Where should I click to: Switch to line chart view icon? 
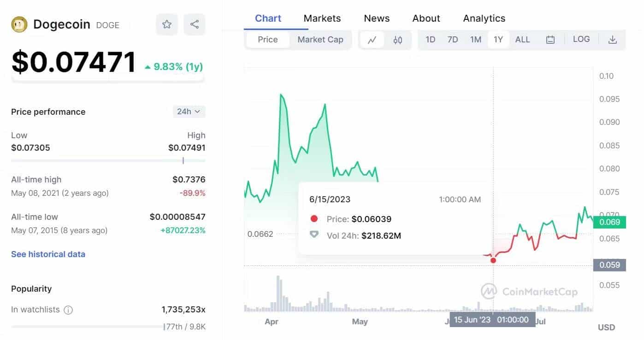coord(372,40)
